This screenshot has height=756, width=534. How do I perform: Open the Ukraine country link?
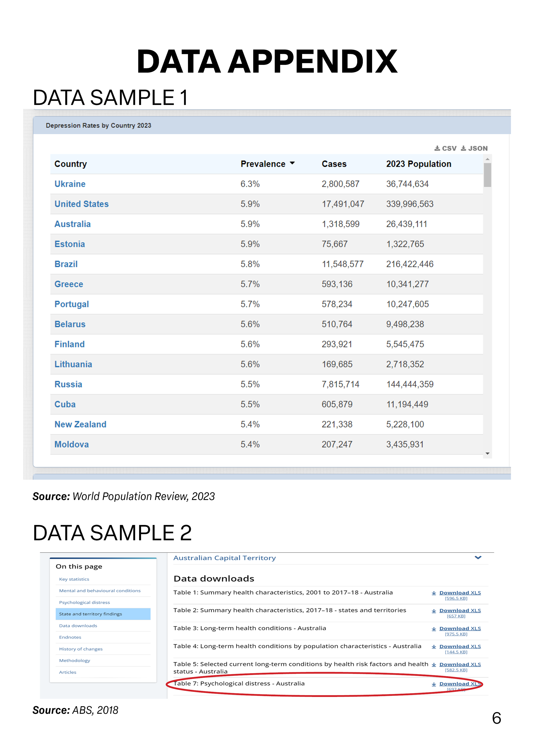[70, 184]
